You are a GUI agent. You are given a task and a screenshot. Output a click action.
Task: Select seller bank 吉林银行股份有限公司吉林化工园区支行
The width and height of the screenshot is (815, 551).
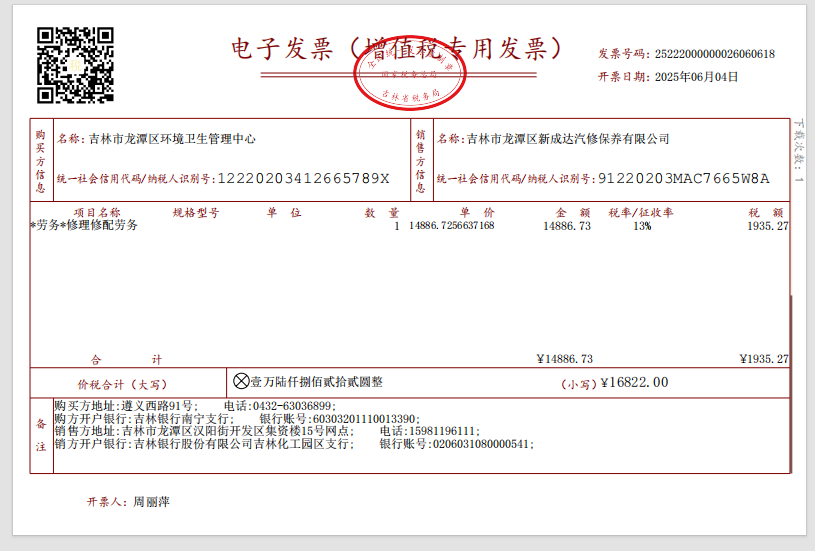tap(242, 444)
